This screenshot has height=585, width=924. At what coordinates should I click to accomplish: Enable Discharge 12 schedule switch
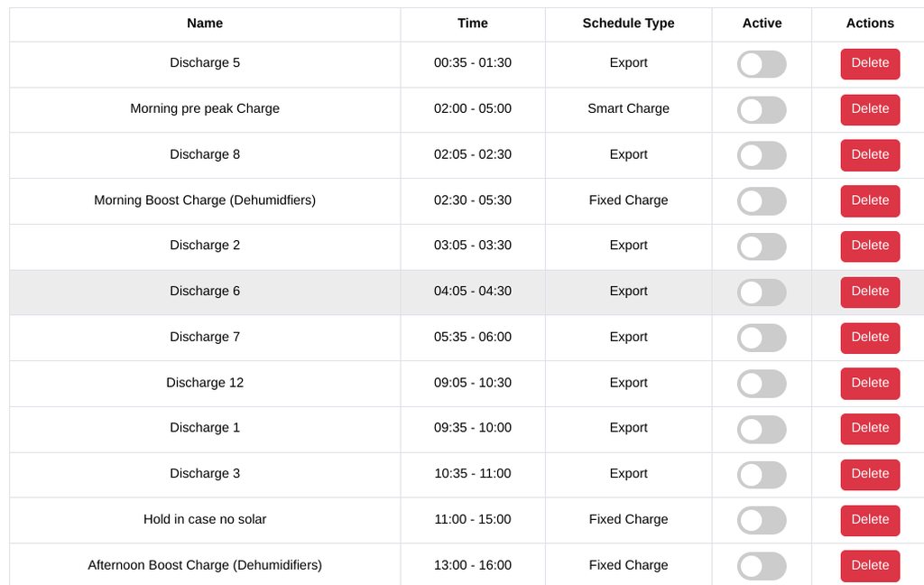pyautogui.click(x=762, y=384)
